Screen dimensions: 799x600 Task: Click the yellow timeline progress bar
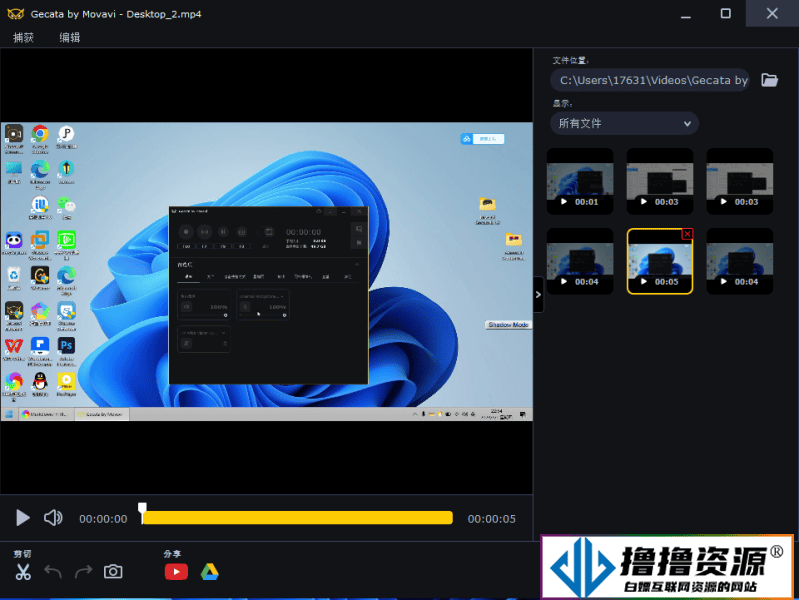pos(298,518)
